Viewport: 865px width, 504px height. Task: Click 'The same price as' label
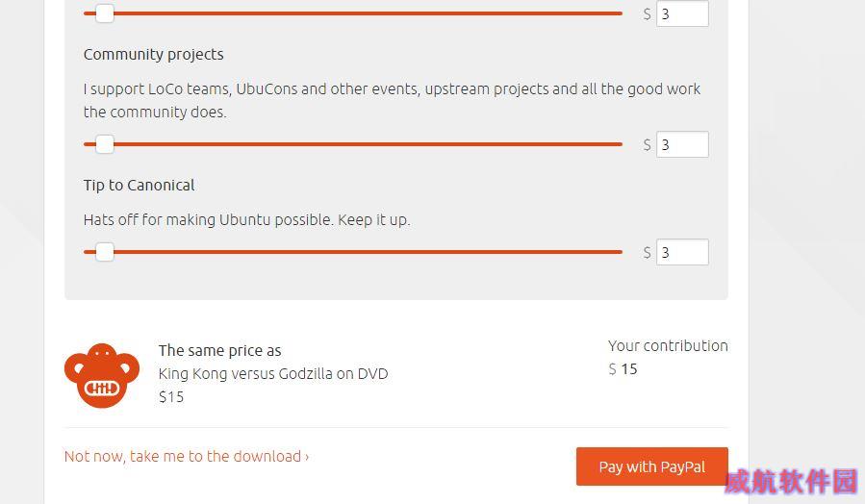coord(219,351)
